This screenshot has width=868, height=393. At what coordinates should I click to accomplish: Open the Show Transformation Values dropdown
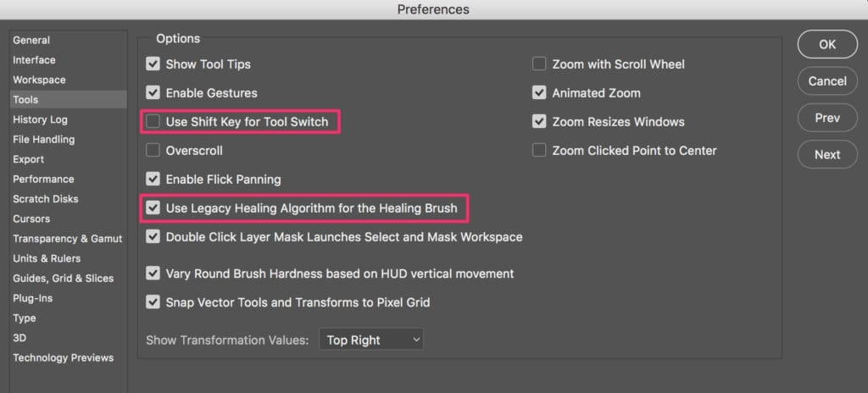tap(371, 340)
